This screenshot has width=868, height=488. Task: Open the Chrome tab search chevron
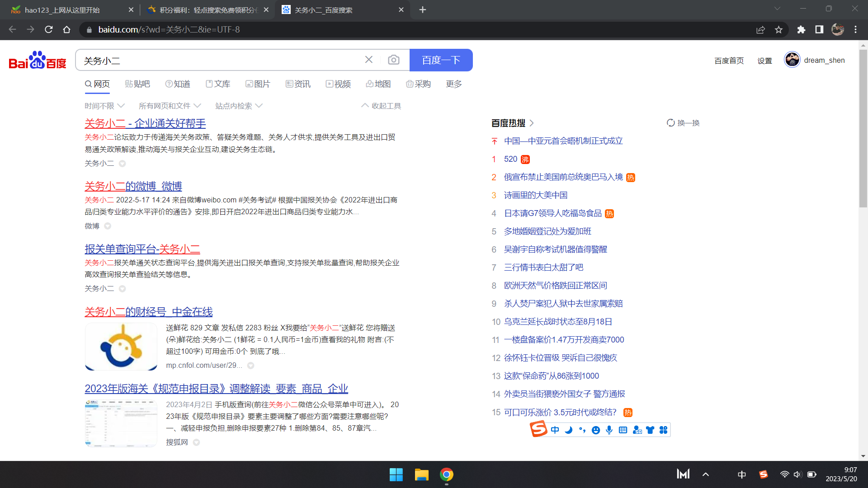point(777,9)
